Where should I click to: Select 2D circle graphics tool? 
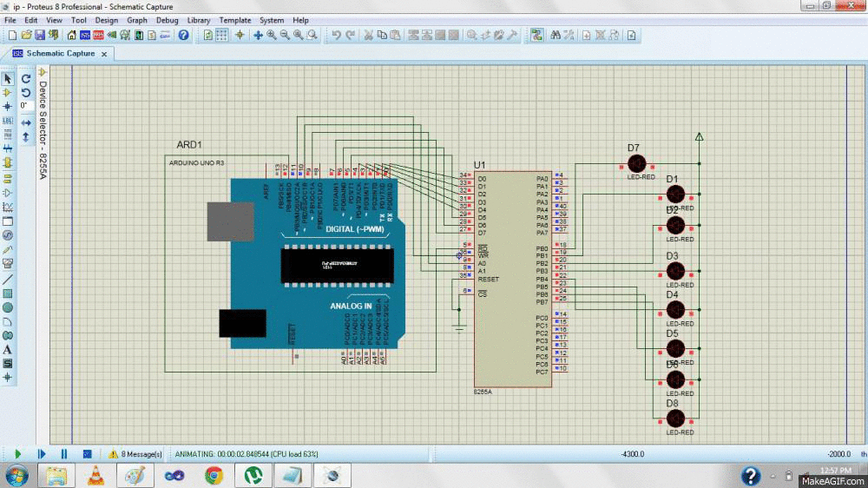(x=8, y=307)
